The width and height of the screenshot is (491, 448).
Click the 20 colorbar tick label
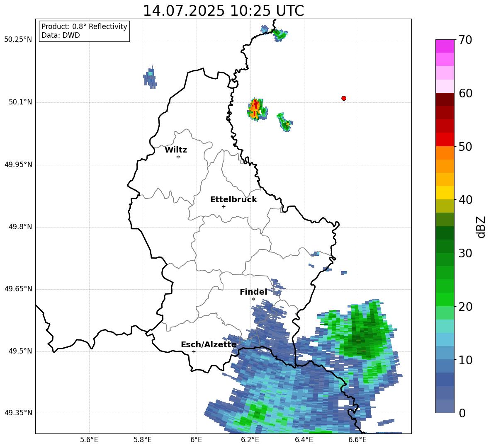(x=465, y=307)
